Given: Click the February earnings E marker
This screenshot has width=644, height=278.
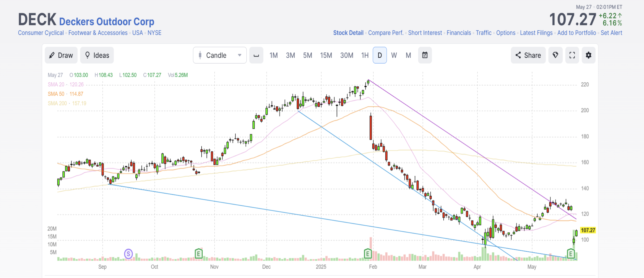Looking at the screenshot, I should tap(367, 254).
